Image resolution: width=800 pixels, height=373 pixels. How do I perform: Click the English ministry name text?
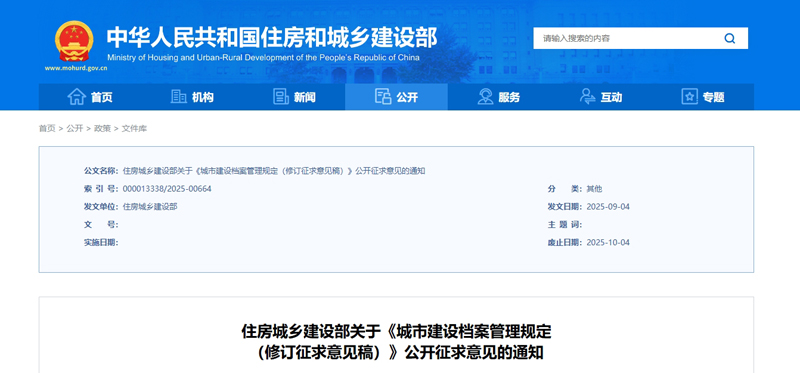[x=263, y=58]
